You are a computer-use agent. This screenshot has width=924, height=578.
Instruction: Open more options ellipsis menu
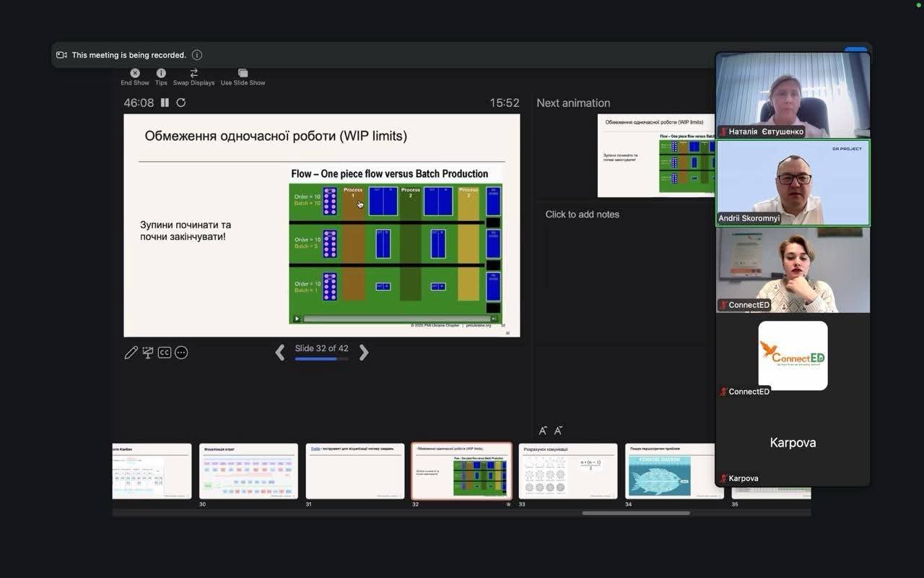pyautogui.click(x=181, y=353)
